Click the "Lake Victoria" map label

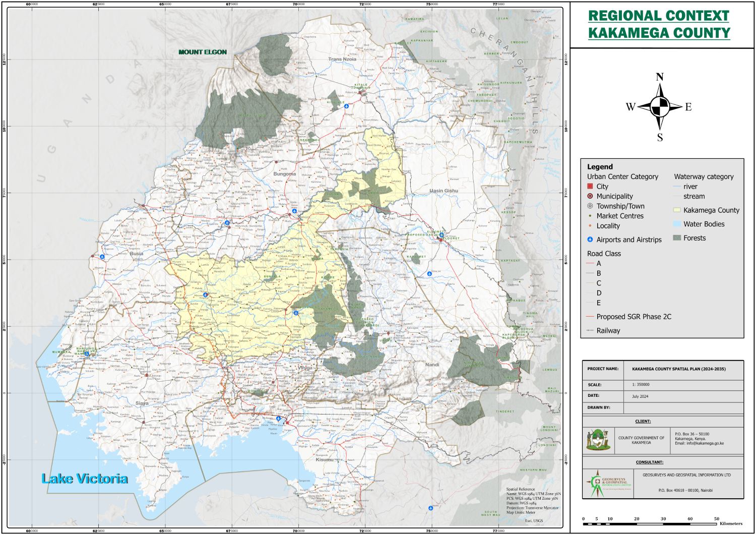coord(85,479)
